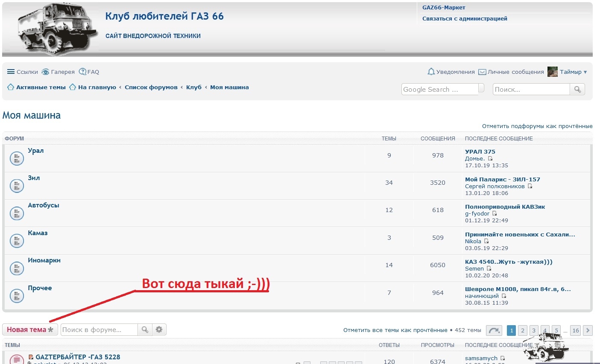The width and height of the screenshot is (600, 364).
Task: View latest post icon next to Nikola
Action: tap(486, 241)
